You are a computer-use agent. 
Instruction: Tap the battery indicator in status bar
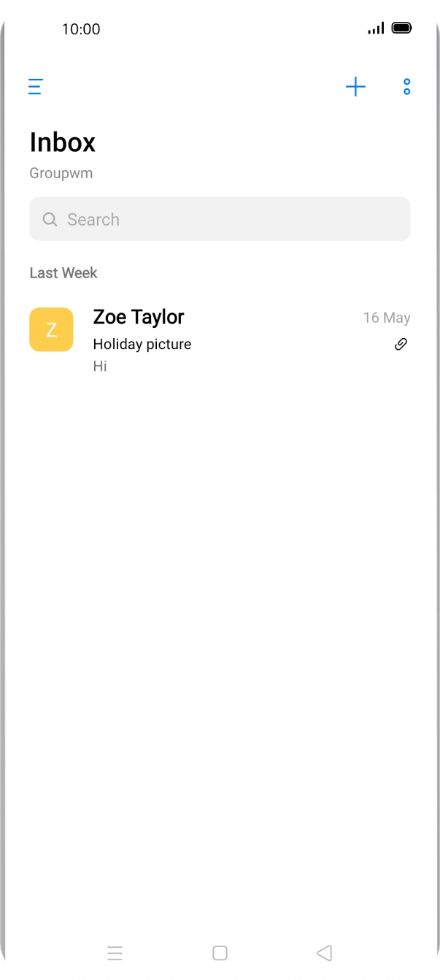coord(401,28)
